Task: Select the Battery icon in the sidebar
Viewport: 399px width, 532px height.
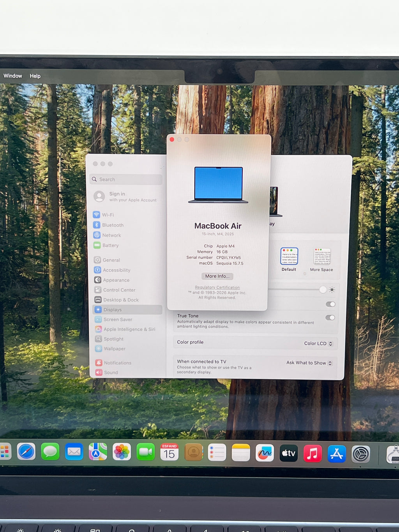Action: tap(97, 245)
